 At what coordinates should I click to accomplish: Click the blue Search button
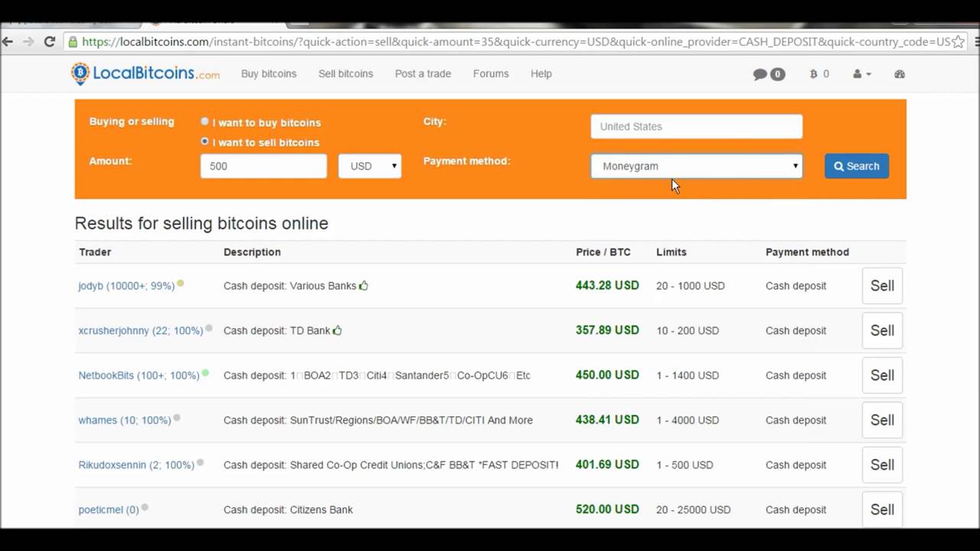coord(857,166)
